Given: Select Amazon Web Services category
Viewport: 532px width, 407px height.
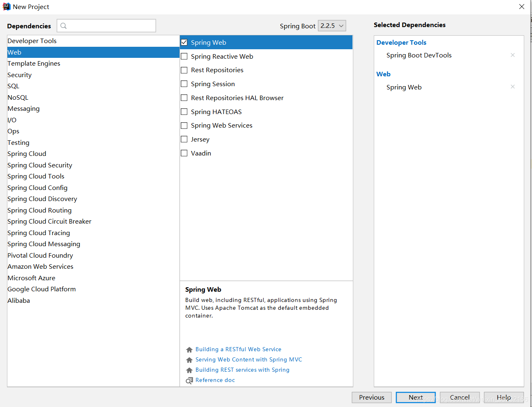Looking at the screenshot, I should 93,267.
